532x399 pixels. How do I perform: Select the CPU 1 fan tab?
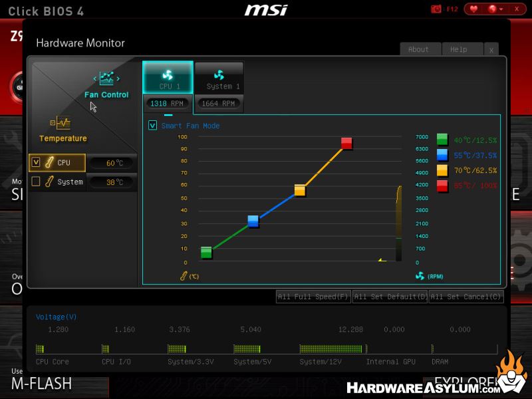click(168, 77)
